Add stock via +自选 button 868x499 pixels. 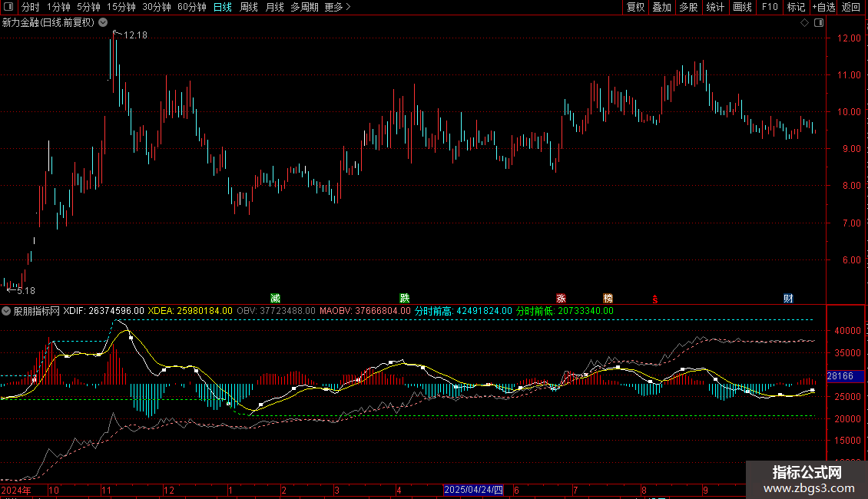click(x=824, y=7)
